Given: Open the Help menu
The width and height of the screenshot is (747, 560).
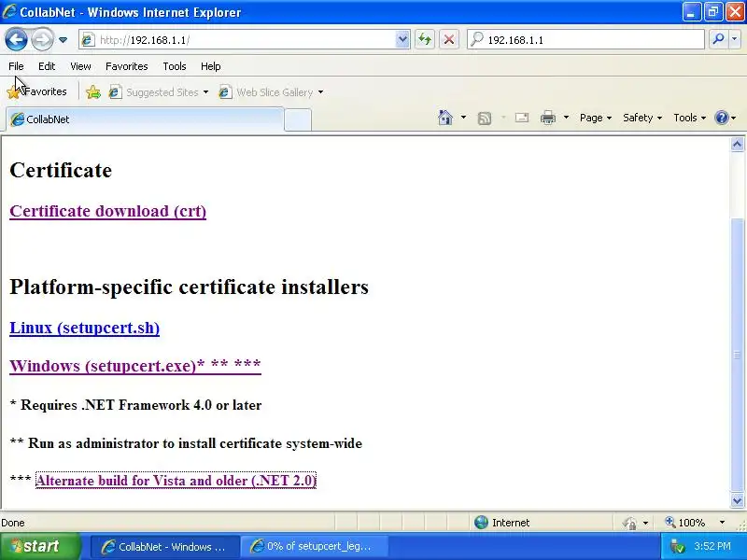Looking at the screenshot, I should click(211, 66).
